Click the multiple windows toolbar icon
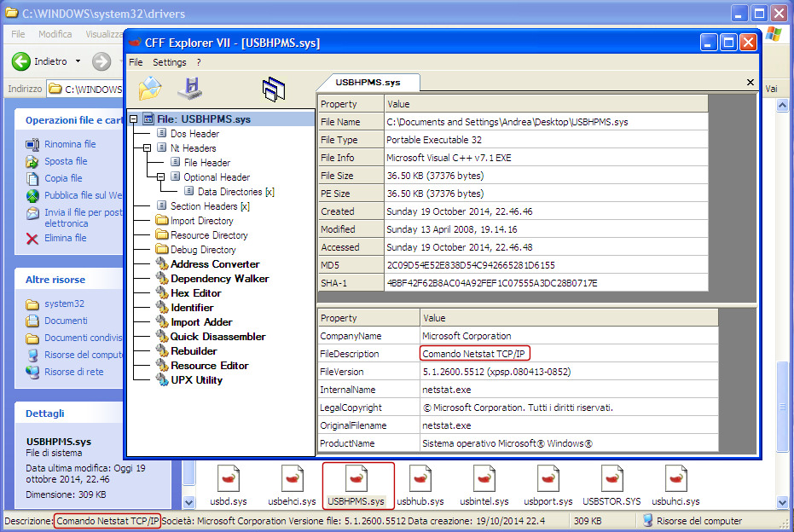Image resolution: width=794 pixels, height=532 pixels. pos(274,89)
